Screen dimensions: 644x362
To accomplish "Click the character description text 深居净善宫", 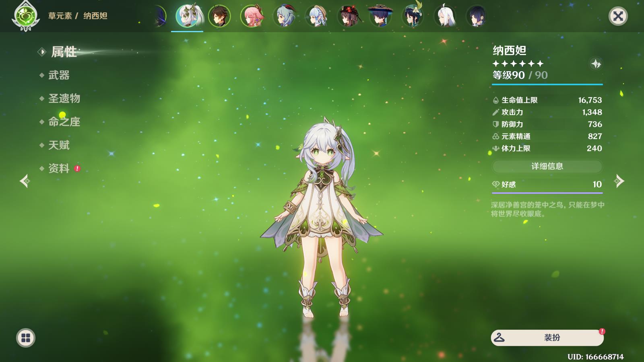I will 547,209.
